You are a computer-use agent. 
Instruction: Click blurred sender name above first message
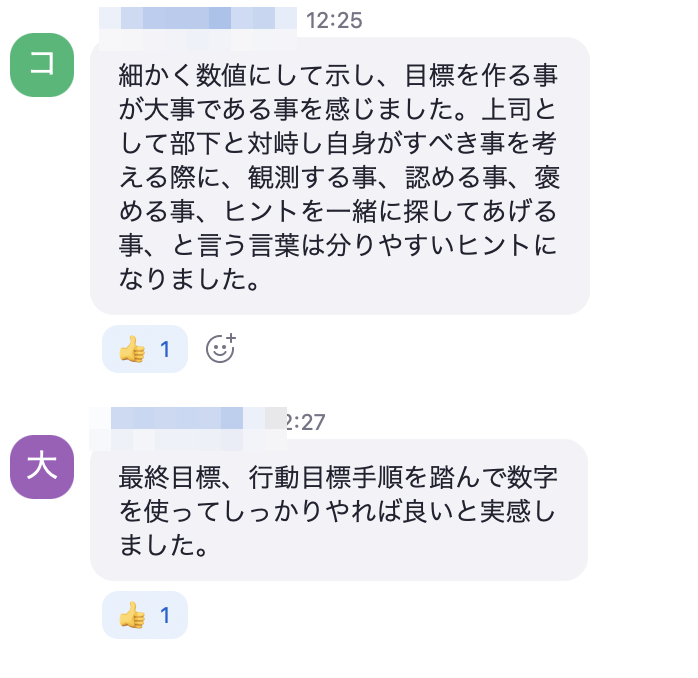198,20
